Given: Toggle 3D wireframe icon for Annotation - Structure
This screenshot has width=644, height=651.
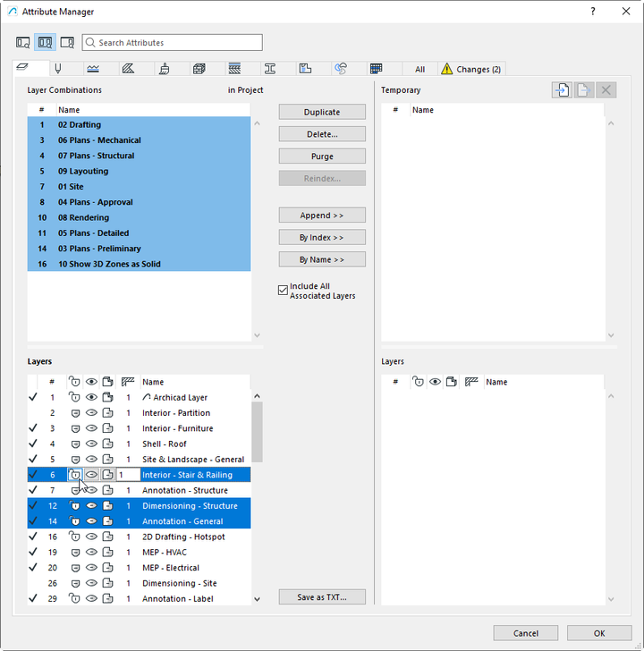Looking at the screenshot, I should (108, 490).
